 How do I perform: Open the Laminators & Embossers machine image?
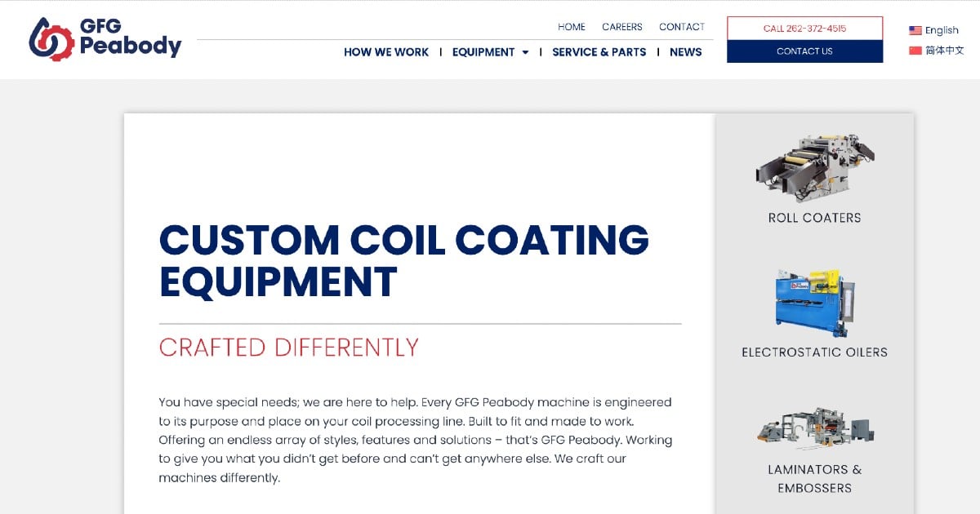[814, 428]
